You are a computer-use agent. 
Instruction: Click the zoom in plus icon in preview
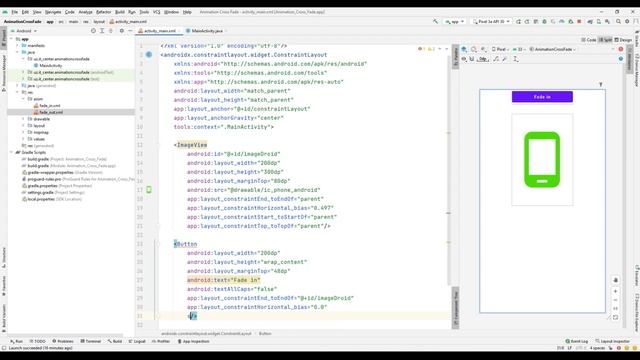616,291
